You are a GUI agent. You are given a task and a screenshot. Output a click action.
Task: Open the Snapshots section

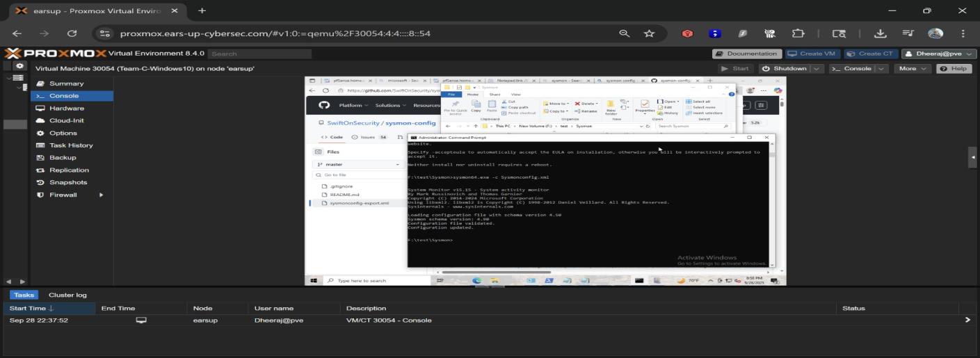click(x=72, y=182)
